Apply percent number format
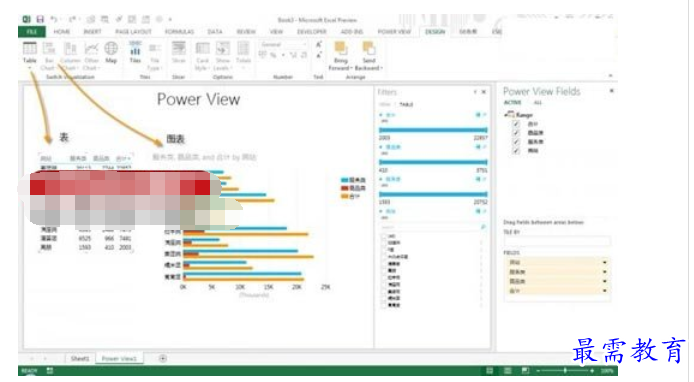The image size is (694, 382). pos(273,55)
